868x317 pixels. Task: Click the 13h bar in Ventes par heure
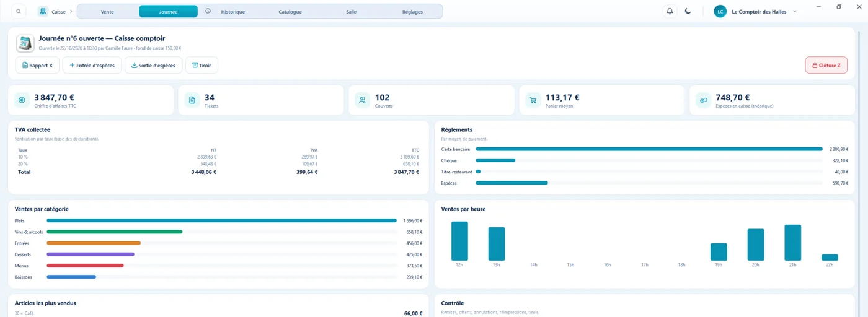(x=497, y=244)
